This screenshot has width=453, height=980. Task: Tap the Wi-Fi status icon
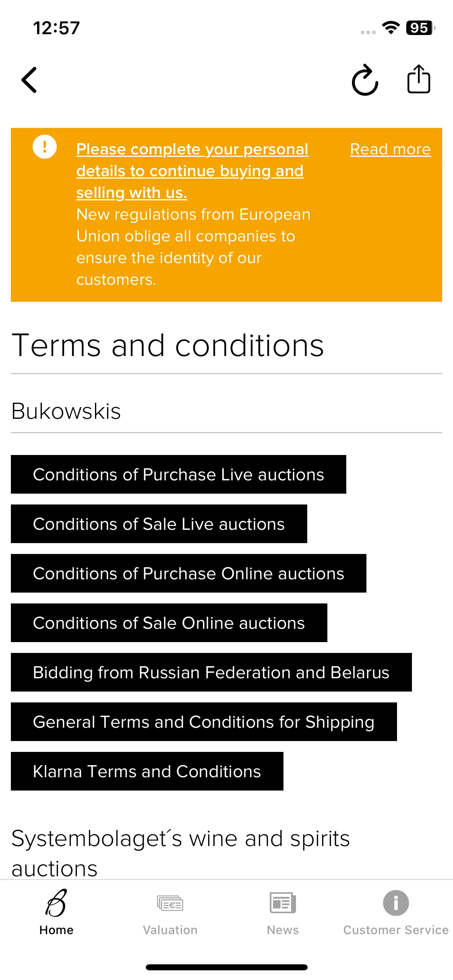click(391, 28)
